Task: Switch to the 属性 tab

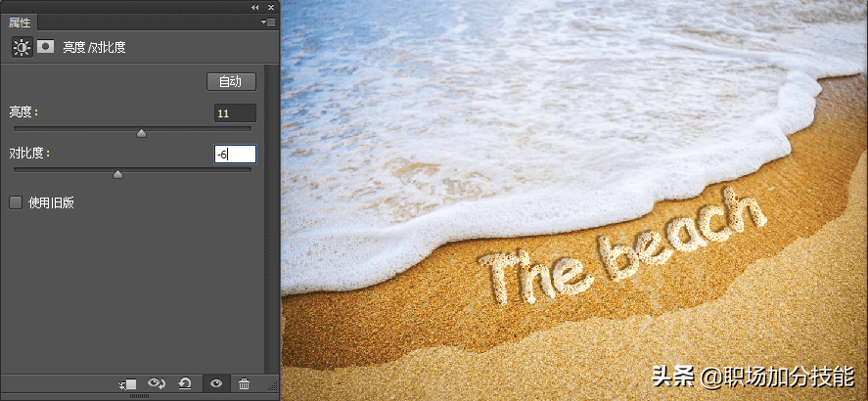Action: (x=20, y=22)
